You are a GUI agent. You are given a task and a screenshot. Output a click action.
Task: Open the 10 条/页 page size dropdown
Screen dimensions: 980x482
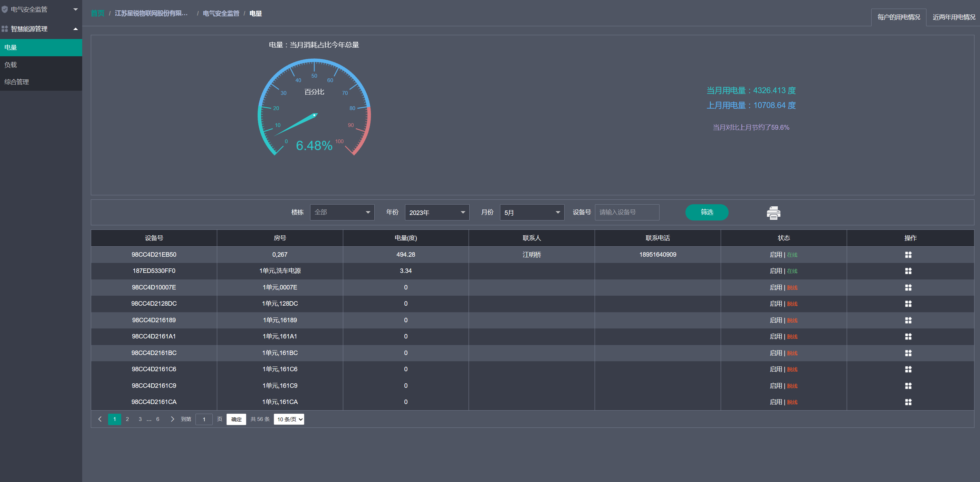pyautogui.click(x=289, y=419)
